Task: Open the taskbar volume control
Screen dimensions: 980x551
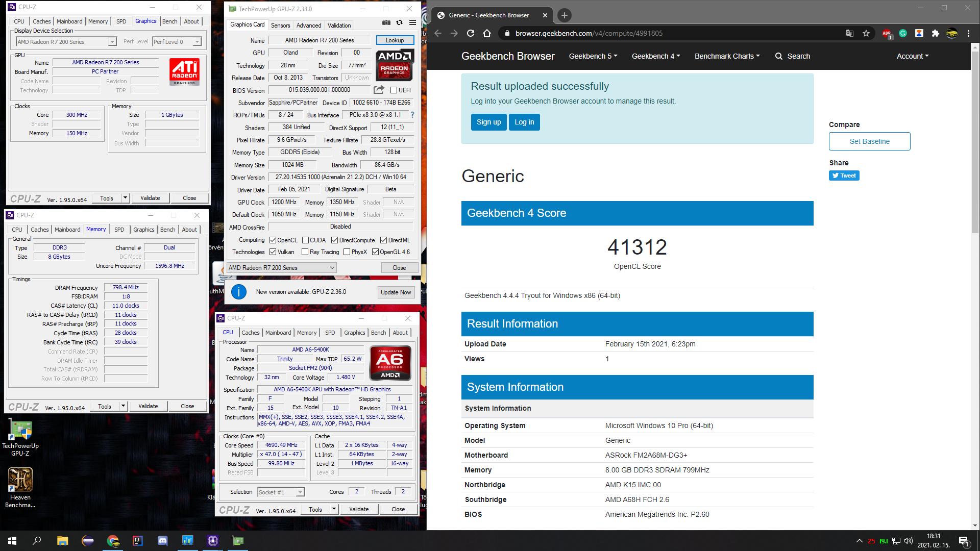Action: click(909, 541)
